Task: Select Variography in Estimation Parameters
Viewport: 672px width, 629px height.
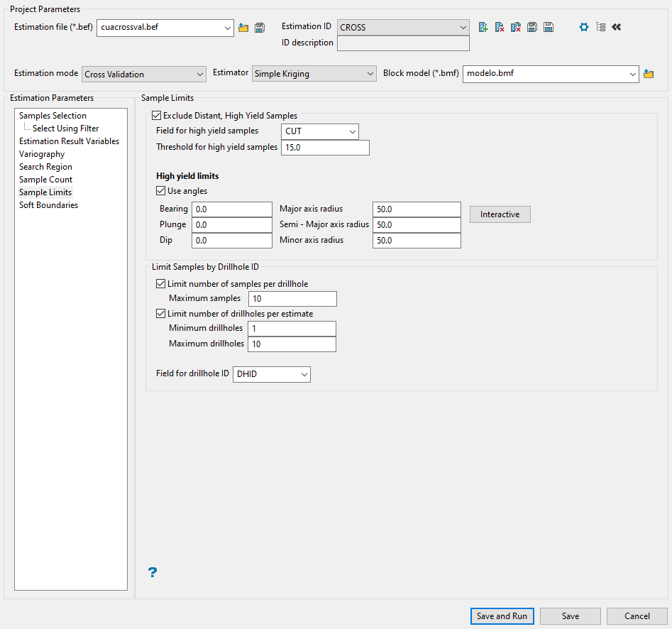Action: point(42,154)
